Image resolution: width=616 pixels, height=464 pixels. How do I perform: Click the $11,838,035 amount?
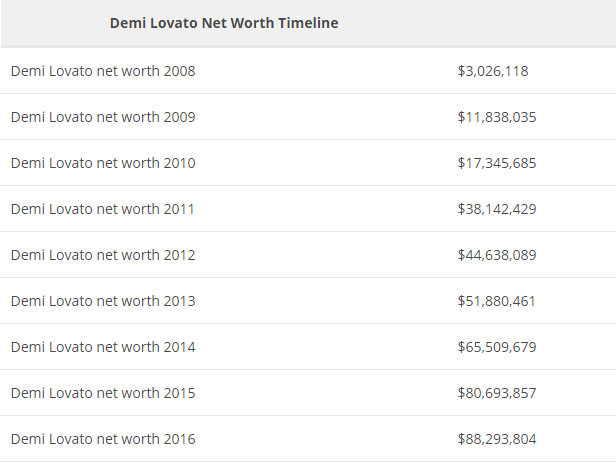point(497,117)
